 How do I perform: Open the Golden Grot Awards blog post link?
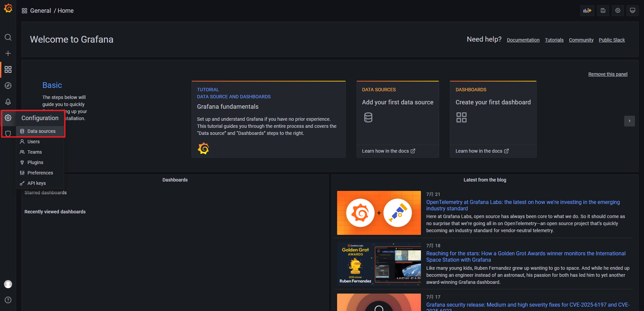point(526,257)
